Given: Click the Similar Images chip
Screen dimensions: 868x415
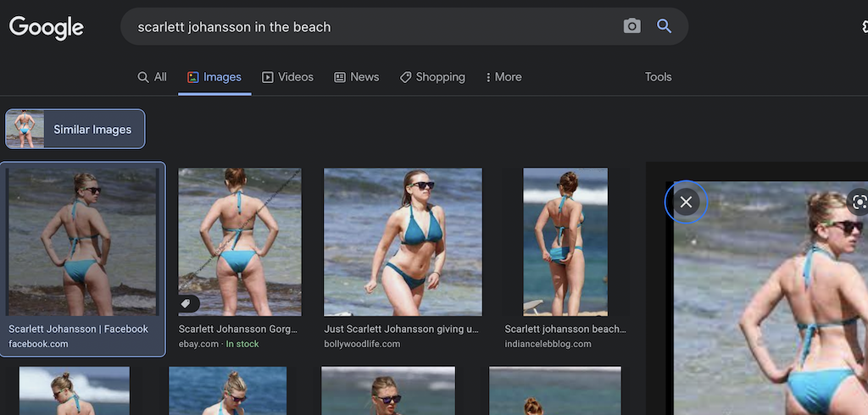Looking at the screenshot, I should (x=75, y=129).
